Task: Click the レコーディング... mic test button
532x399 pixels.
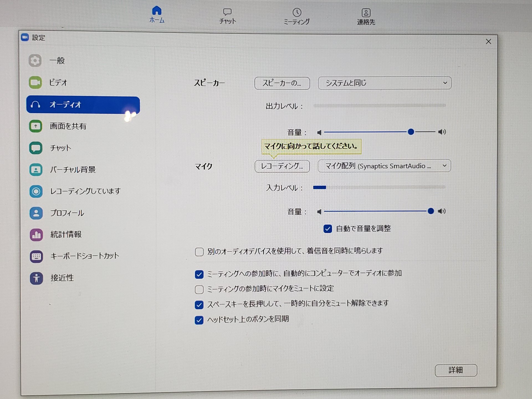Action: (282, 166)
